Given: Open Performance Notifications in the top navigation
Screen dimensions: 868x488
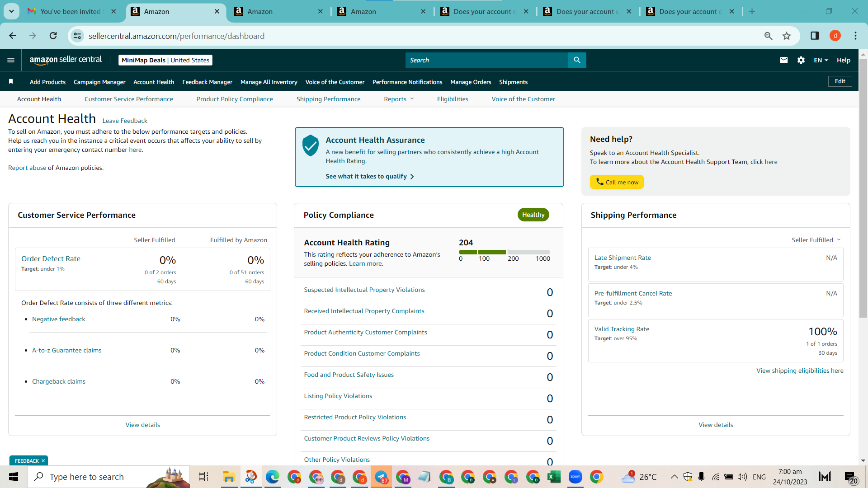Looking at the screenshot, I should 407,82.
